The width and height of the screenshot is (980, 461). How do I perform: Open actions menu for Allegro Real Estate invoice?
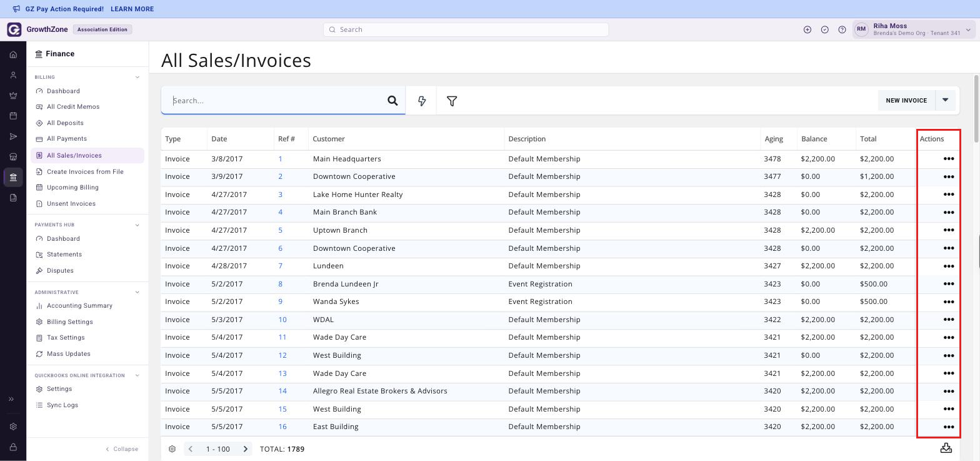[949, 391]
